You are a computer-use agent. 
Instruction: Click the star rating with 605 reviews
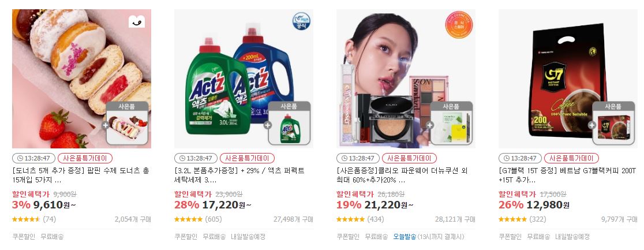click(189, 219)
